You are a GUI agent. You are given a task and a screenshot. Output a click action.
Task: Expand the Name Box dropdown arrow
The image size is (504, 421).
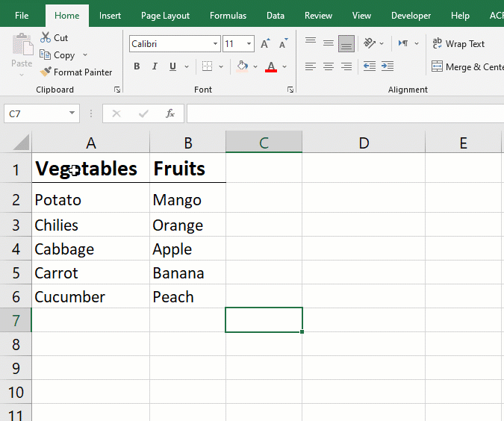tap(72, 113)
